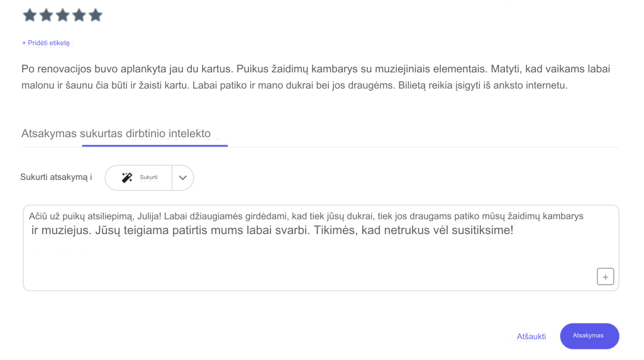
Task: Click the Pridėti etiketę link
Action: [x=46, y=43]
